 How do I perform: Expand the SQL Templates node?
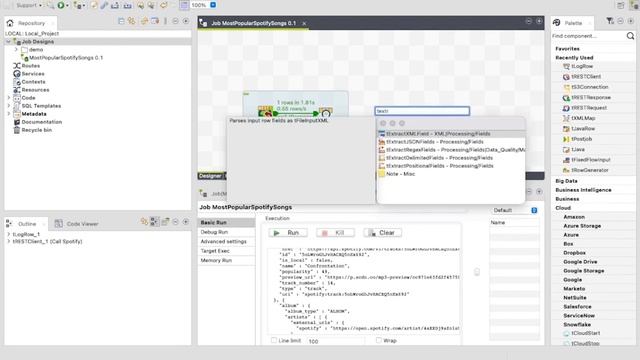coord(9,106)
